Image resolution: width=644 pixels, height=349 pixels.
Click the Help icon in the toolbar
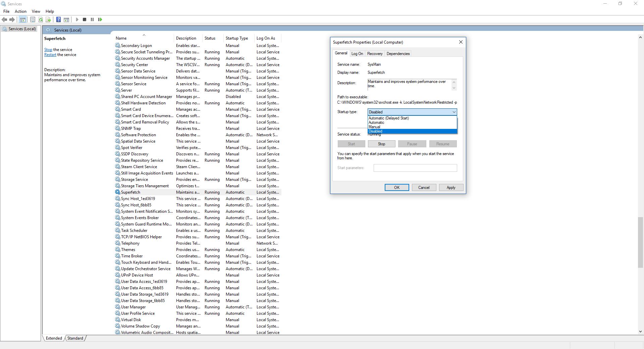58,19
